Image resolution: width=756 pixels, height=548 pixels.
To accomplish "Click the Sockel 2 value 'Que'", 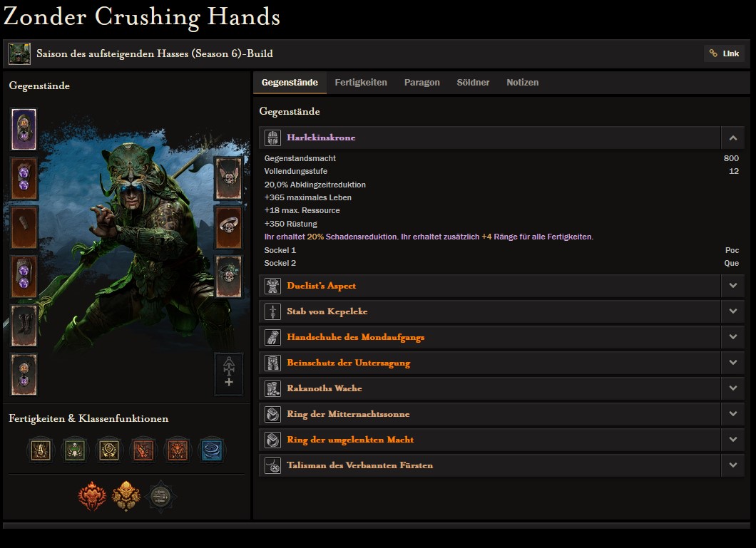I will (x=732, y=264).
